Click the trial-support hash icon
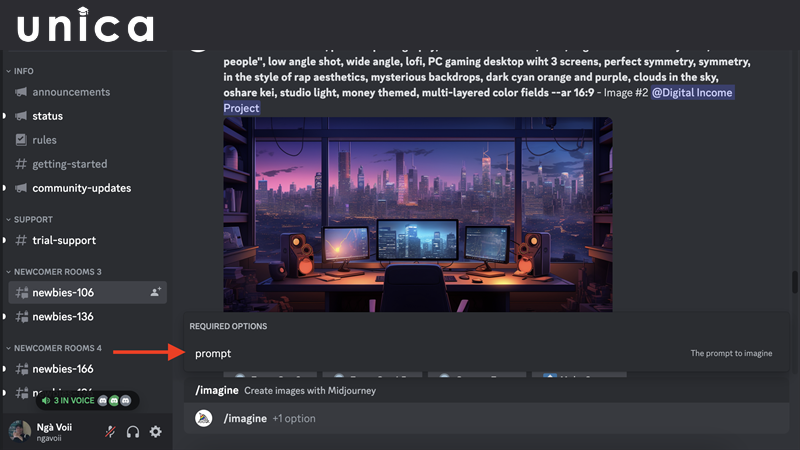This screenshot has width=800, height=450. [x=21, y=240]
